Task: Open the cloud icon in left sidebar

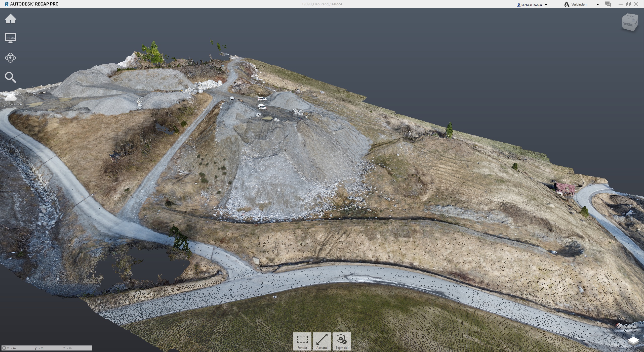Action: pyautogui.click(x=10, y=97)
